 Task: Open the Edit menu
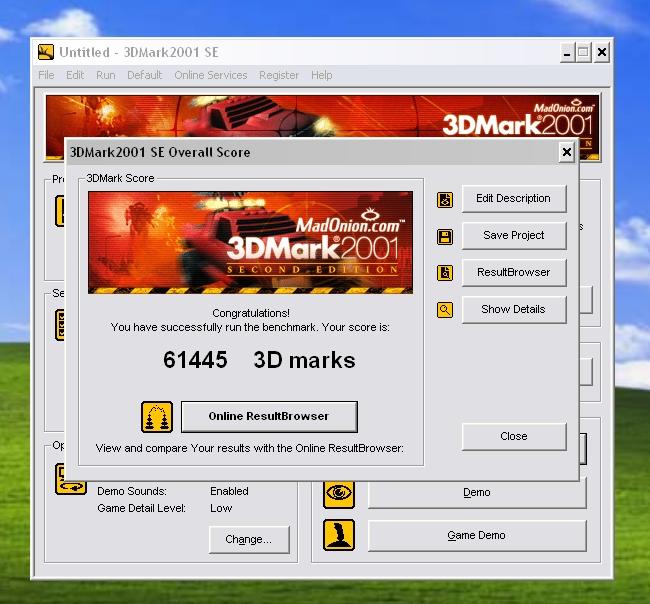(75, 75)
